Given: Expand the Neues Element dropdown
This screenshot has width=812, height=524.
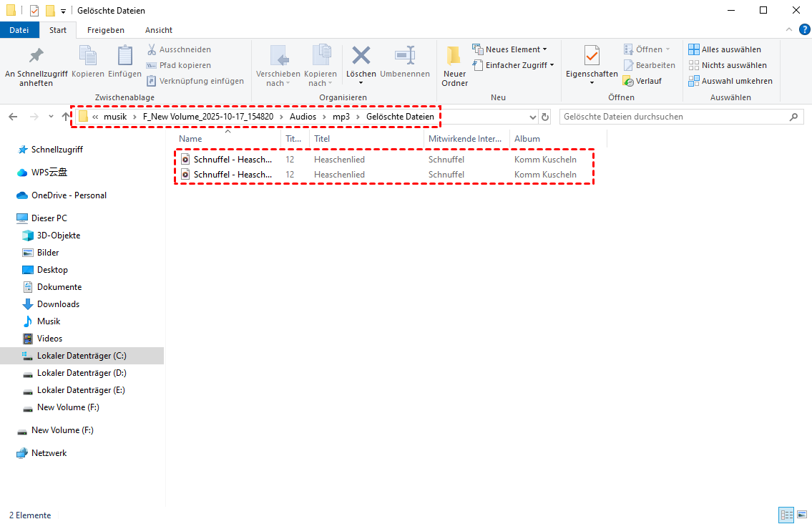Looking at the screenshot, I should pyautogui.click(x=510, y=49).
